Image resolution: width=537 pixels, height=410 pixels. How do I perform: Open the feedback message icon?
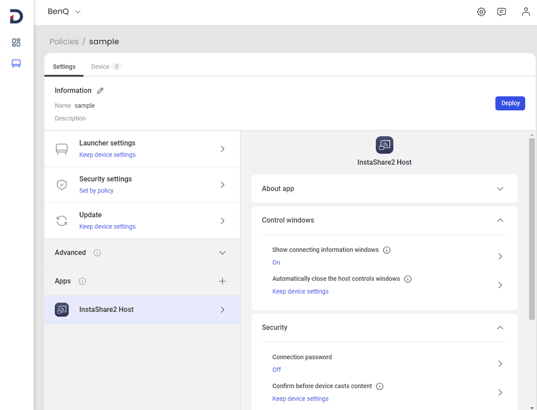point(501,12)
